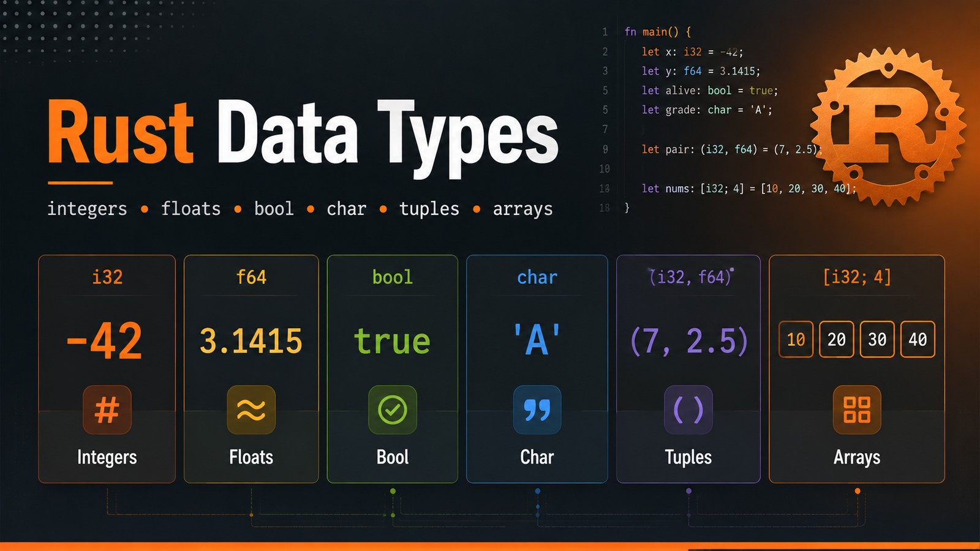Click the green checkmark icon above Bool
980x551 pixels.
click(x=393, y=410)
